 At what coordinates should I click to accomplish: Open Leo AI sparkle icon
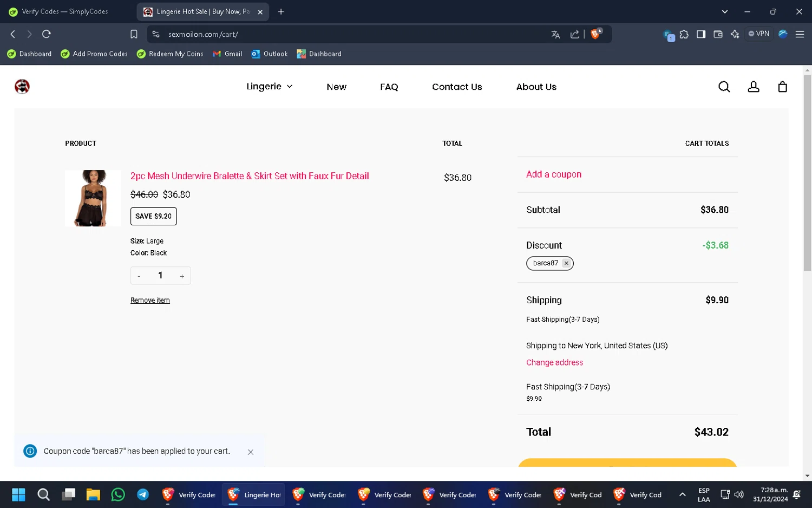(735, 34)
